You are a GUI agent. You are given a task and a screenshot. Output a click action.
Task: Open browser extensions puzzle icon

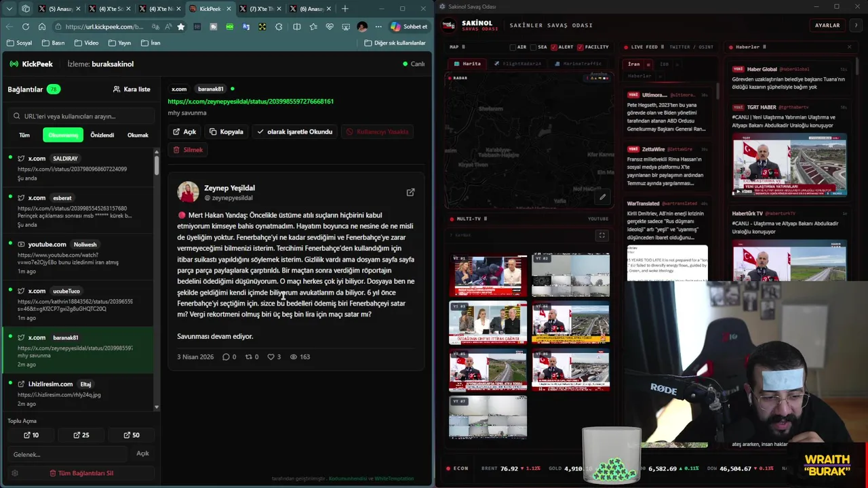(279, 26)
